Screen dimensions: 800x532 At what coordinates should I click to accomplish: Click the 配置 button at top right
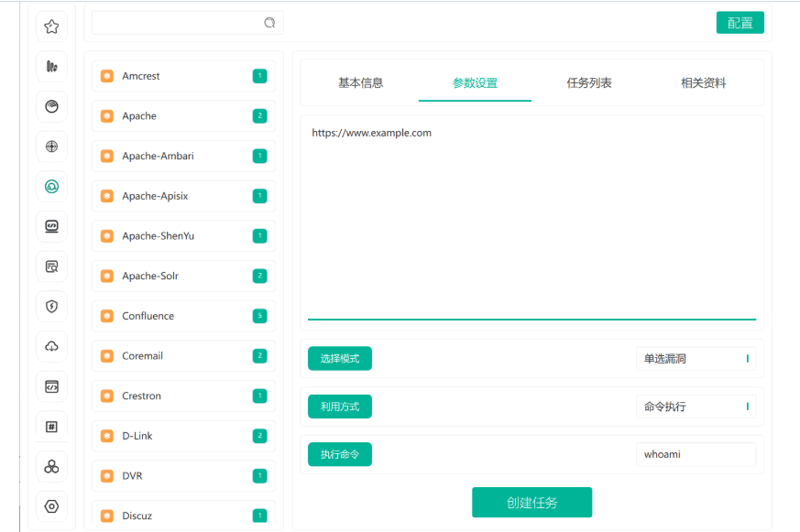point(740,22)
